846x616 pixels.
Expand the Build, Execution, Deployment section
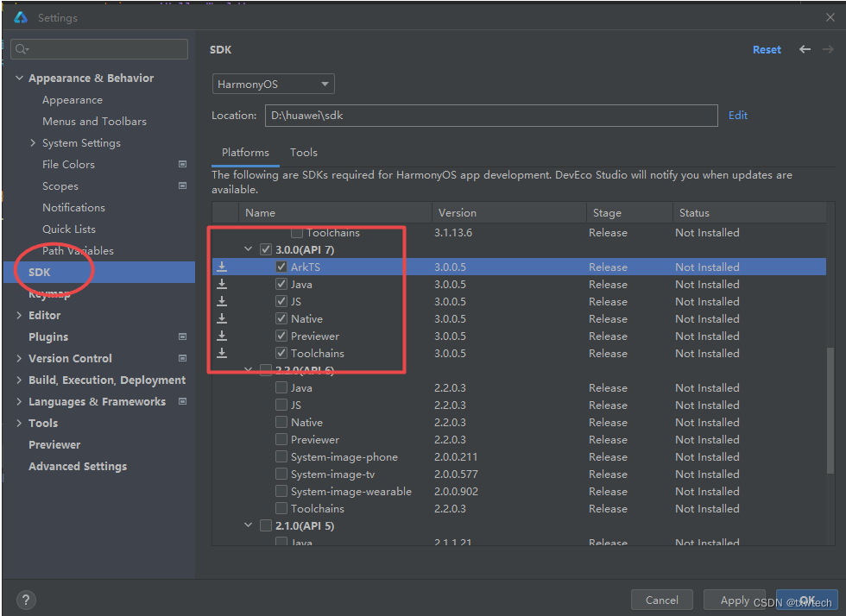(x=19, y=380)
